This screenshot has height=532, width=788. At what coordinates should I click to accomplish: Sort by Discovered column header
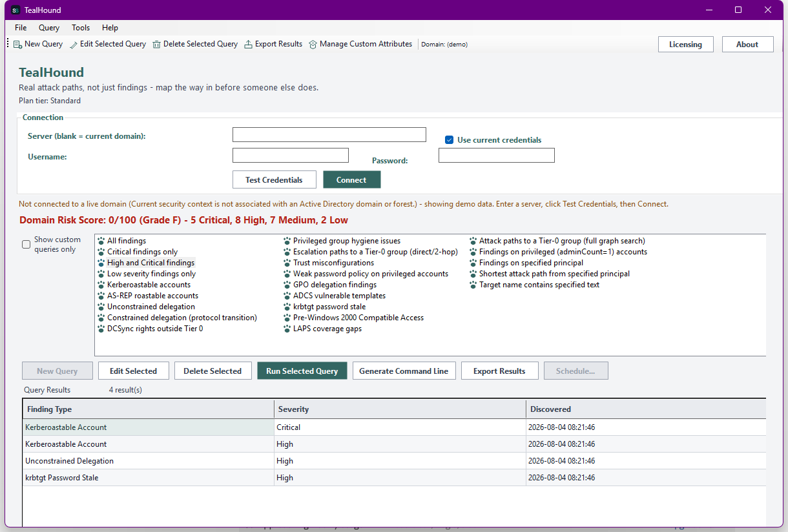646,409
